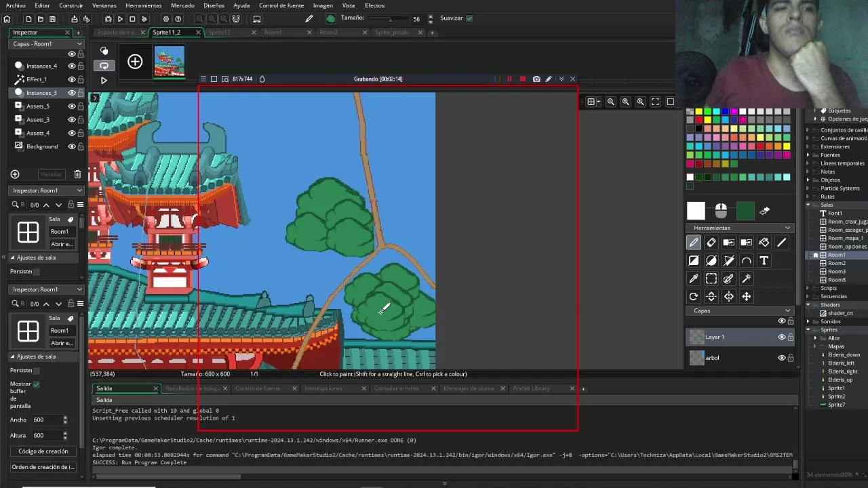Click the Save project icon
Viewport: 868px width, 488px height.
(x=52, y=19)
